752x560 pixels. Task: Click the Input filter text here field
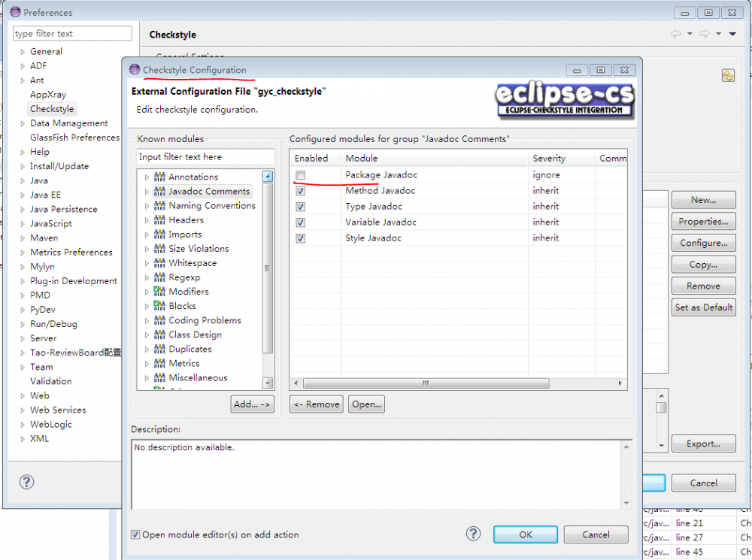click(206, 157)
